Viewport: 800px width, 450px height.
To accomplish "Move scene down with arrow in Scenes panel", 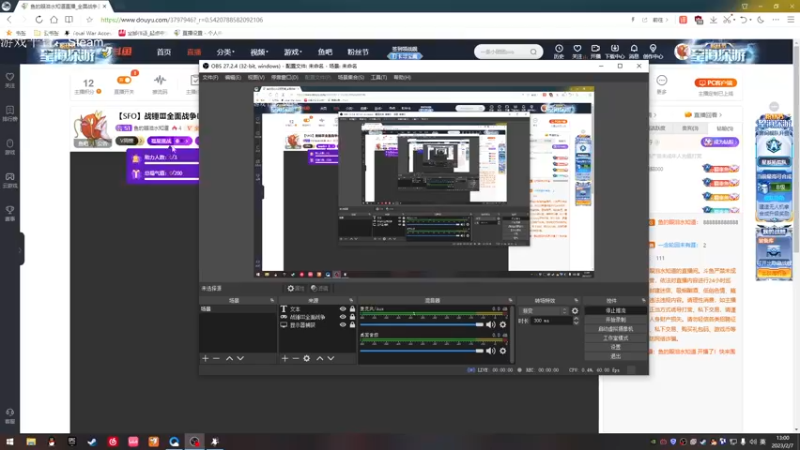I will click(x=240, y=359).
